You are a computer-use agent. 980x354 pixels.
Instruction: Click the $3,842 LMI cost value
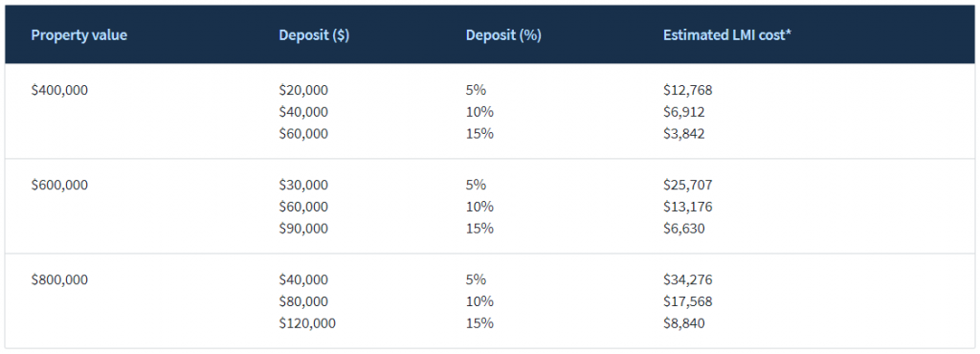pos(683,134)
